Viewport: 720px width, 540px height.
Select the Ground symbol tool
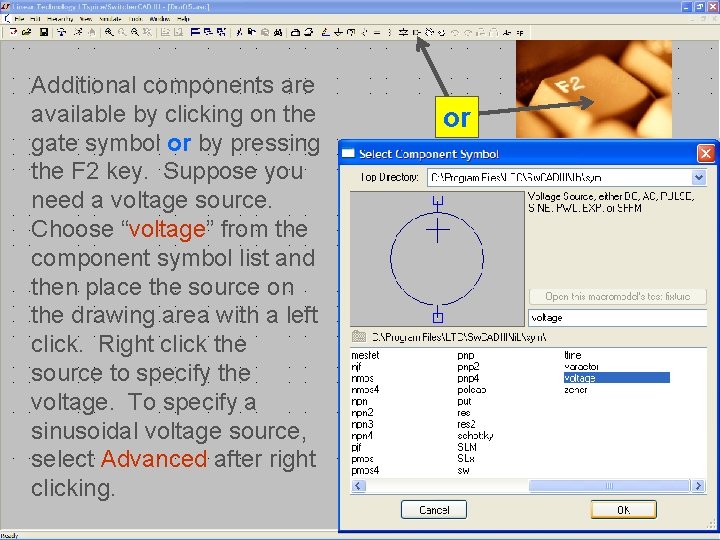[x=338, y=32]
